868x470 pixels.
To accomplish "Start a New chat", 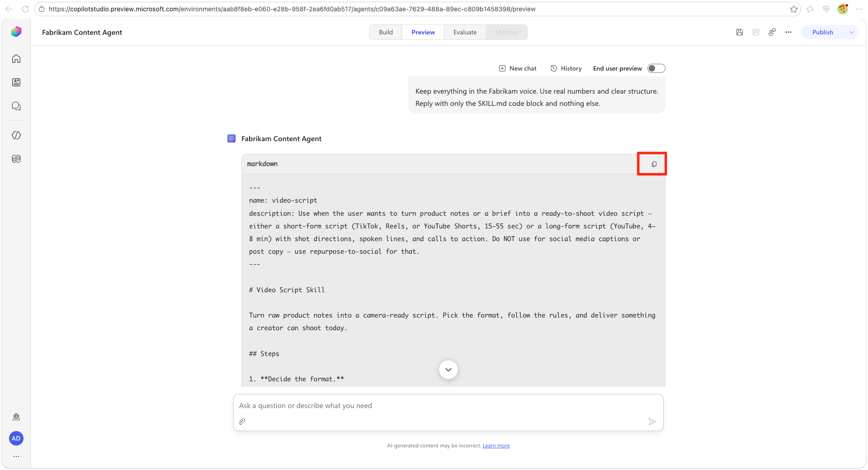I will click(518, 68).
